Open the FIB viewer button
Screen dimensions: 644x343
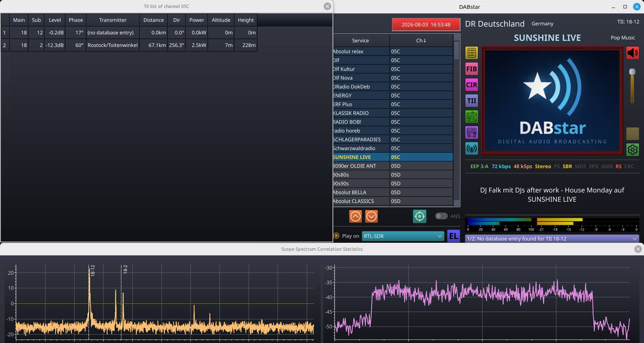[471, 69]
